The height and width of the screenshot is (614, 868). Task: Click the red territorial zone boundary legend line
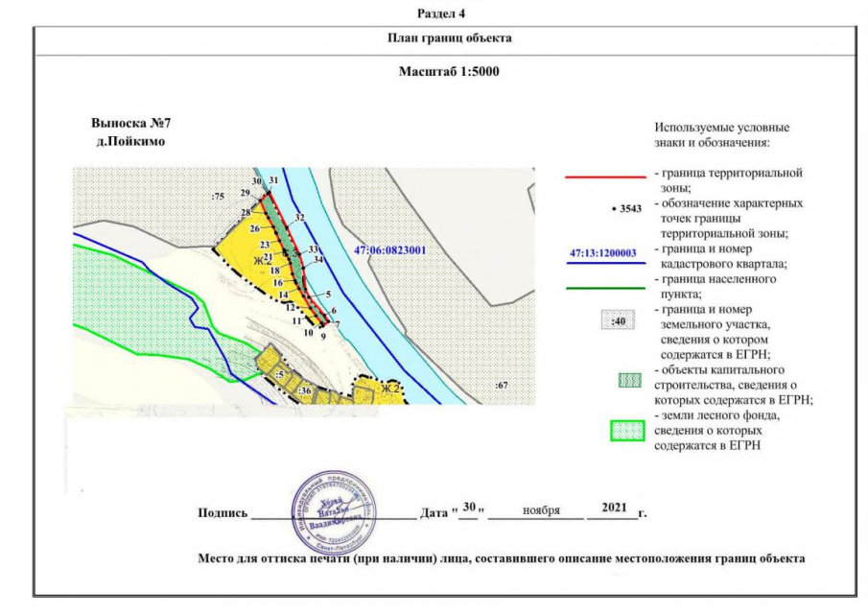point(604,177)
